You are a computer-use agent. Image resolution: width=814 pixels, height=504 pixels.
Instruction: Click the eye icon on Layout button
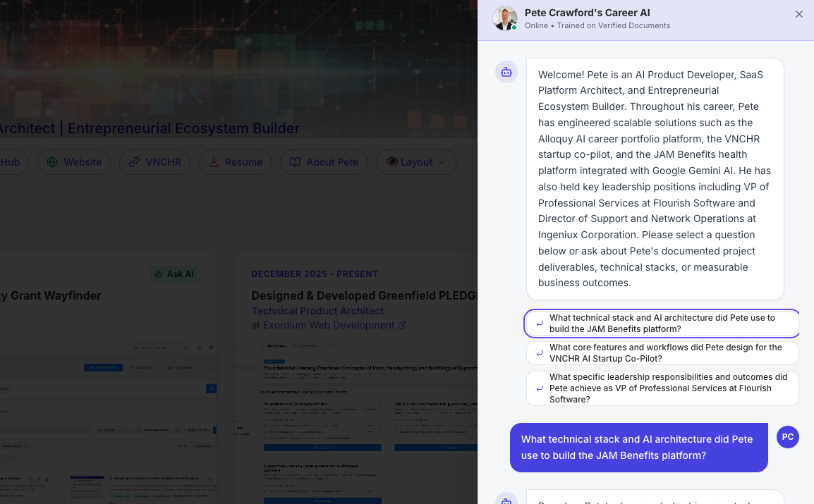point(392,162)
